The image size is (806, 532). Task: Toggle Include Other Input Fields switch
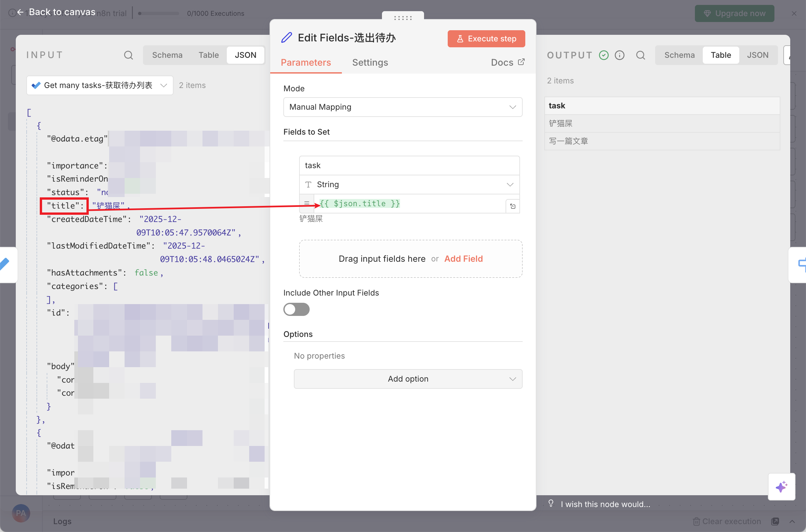pyautogui.click(x=296, y=309)
